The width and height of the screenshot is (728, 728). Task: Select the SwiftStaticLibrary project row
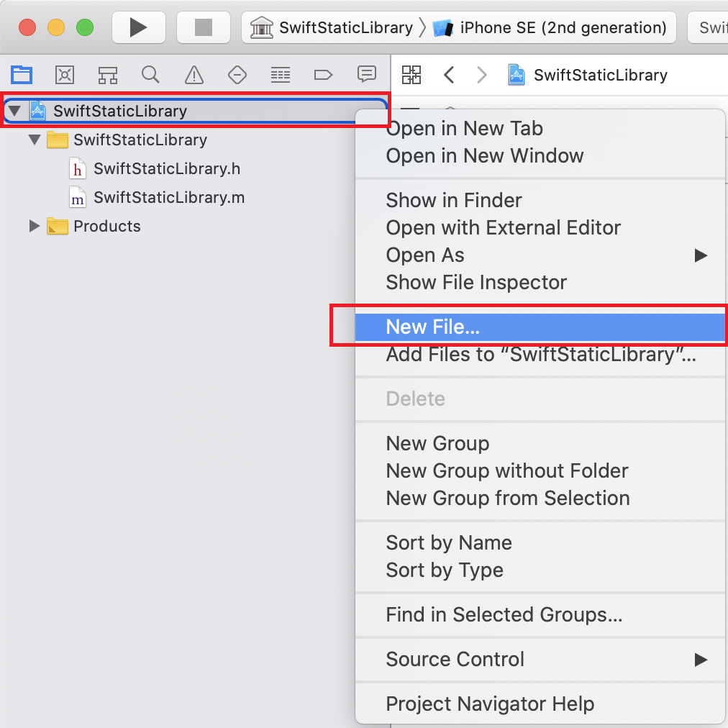(x=195, y=111)
